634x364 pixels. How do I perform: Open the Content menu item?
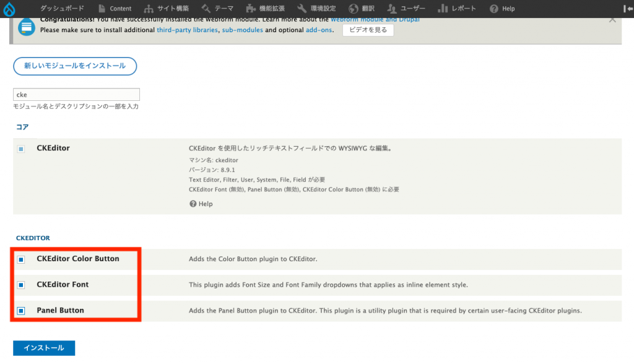(121, 9)
